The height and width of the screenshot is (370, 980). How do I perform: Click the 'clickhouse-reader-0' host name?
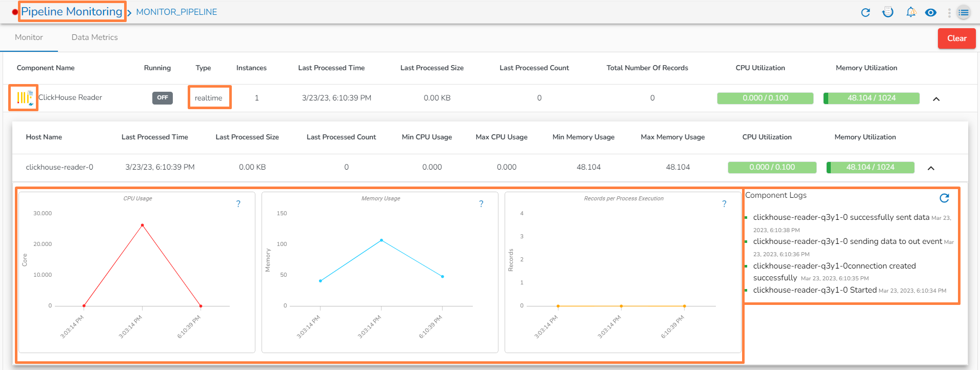point(59,167)
